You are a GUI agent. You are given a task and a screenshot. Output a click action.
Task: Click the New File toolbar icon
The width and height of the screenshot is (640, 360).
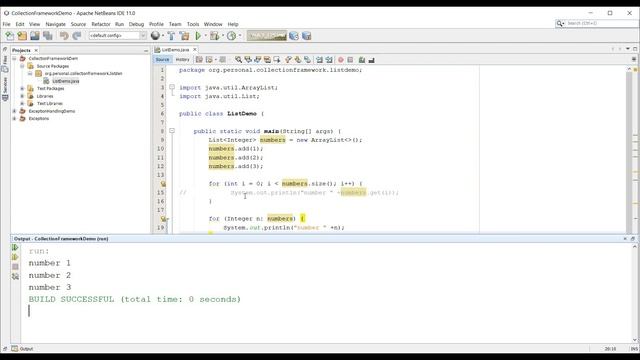click(x=9, y=36)
